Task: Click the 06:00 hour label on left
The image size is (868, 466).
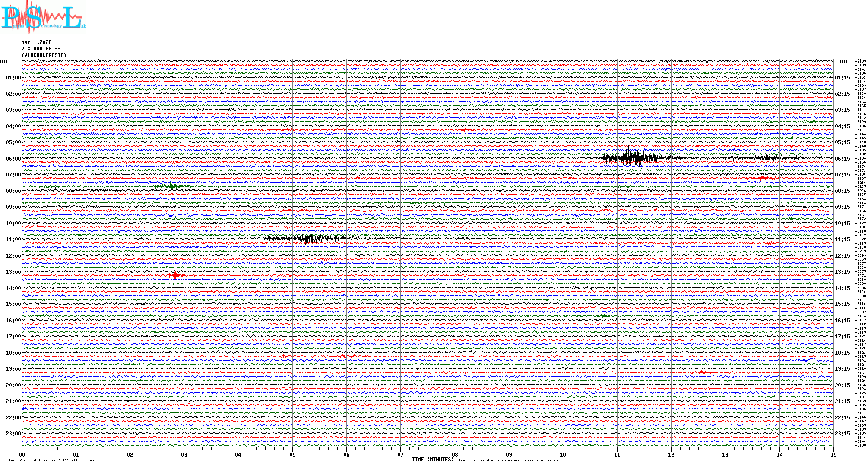Action: (13, 159)
